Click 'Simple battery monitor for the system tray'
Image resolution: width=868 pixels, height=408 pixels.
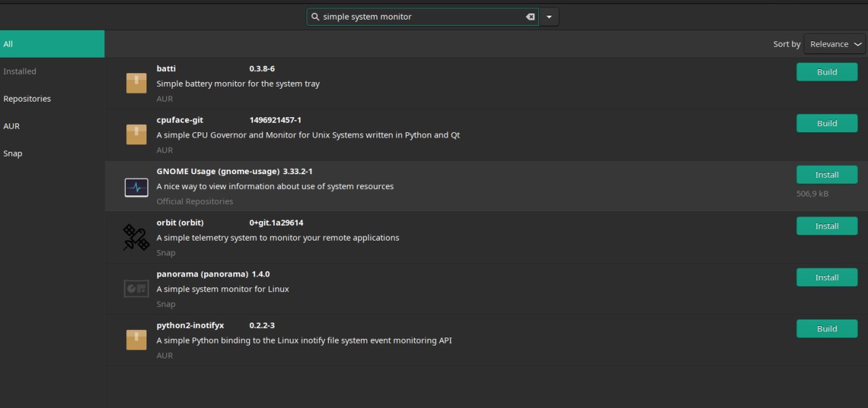coord(238,84)
